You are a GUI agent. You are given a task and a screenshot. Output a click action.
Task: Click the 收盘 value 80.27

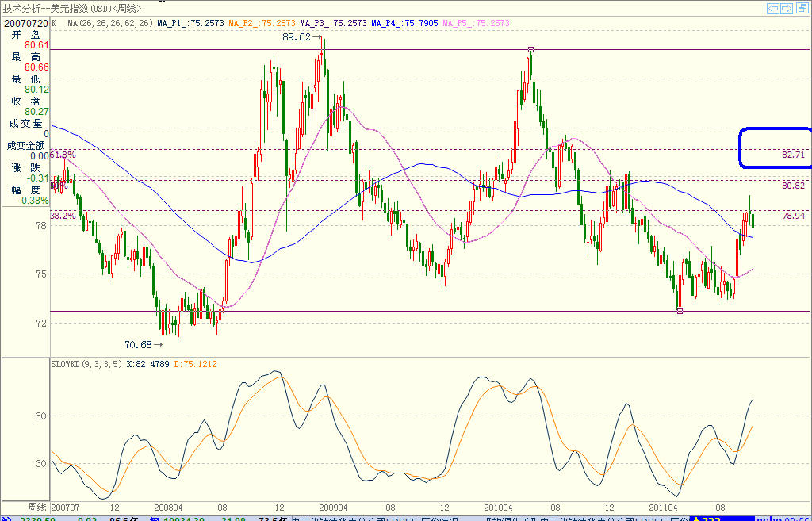[36, 113]
